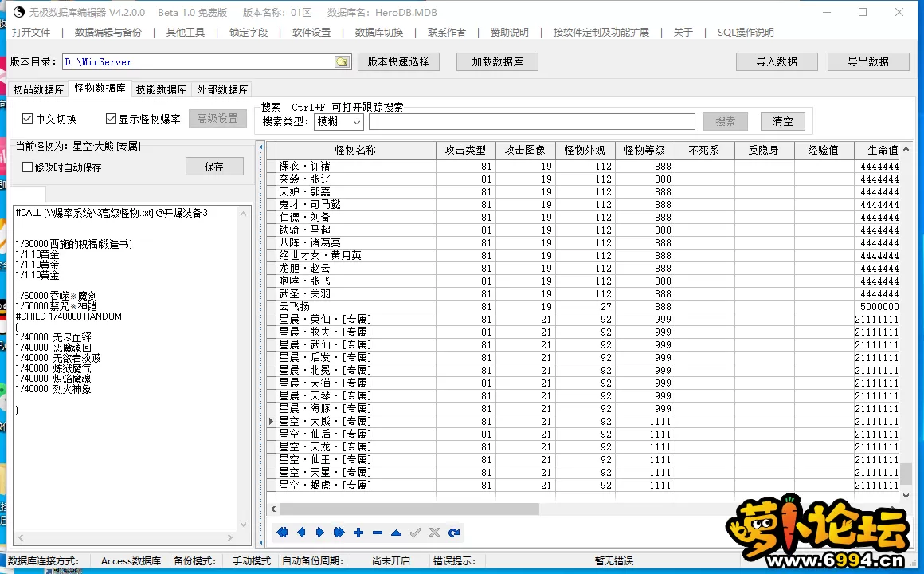The width and height of the screenshot is (924, 574).
Task: Click the 经验值 column header
Action: pyautogui.click(x=823, y=151)
